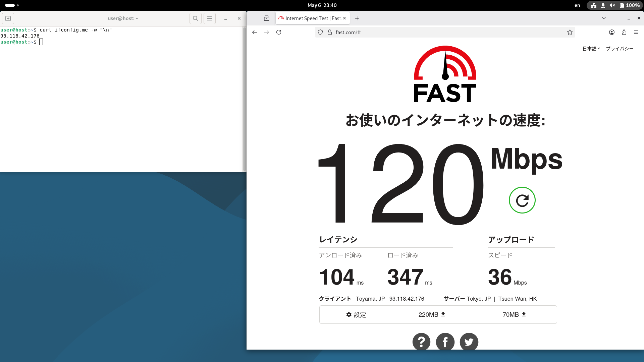The height and width of the screenshot is (362, 644).
Task: Click the 36 Mbps upload speed
Action: [x=507, y=277]
